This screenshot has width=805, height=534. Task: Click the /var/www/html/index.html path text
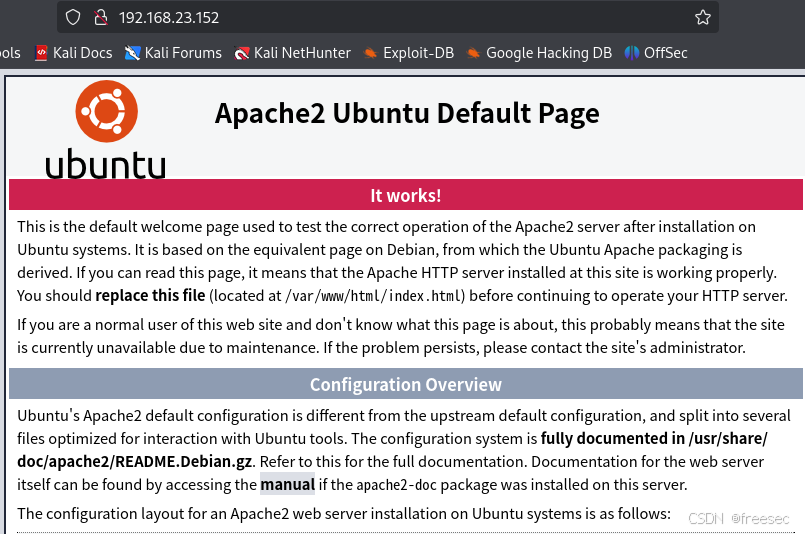(374, 296)
